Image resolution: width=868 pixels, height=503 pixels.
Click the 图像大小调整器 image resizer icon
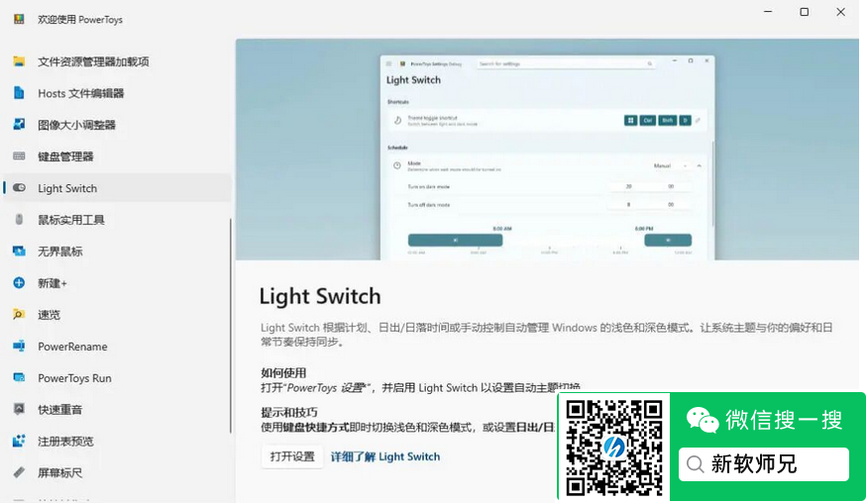coord(19,125)
